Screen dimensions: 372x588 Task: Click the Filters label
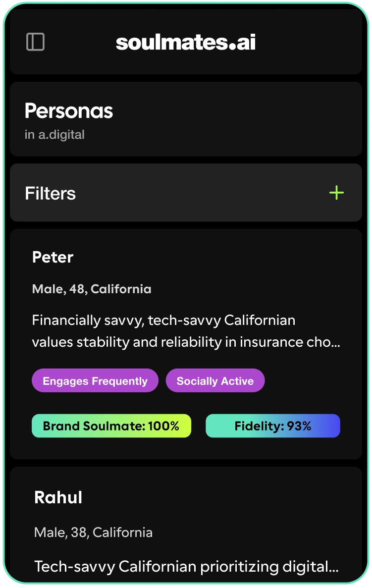[50, 193]
